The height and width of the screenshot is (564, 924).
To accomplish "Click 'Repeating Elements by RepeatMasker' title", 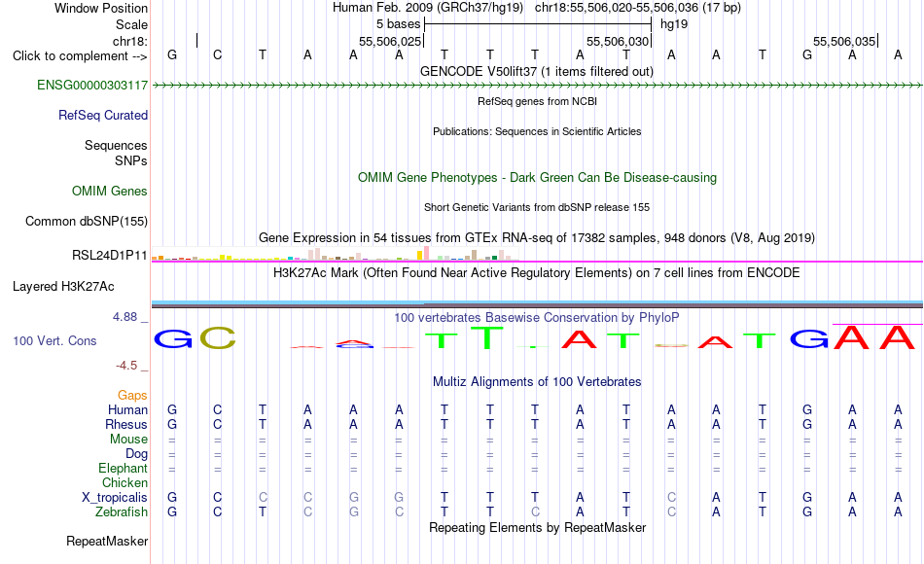I will click(x=537, y=527).
